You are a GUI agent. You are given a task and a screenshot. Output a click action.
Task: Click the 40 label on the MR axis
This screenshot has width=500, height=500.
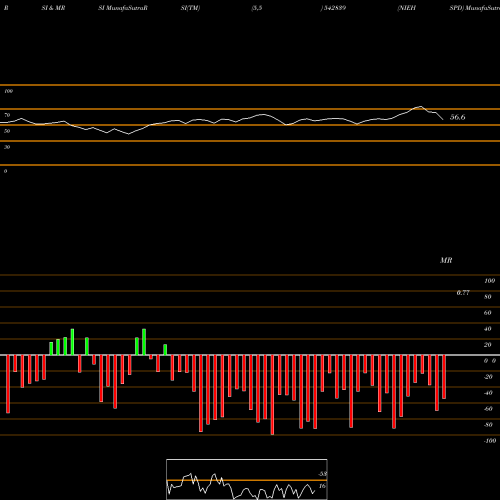pyautogui.click(x=488, y=329)
